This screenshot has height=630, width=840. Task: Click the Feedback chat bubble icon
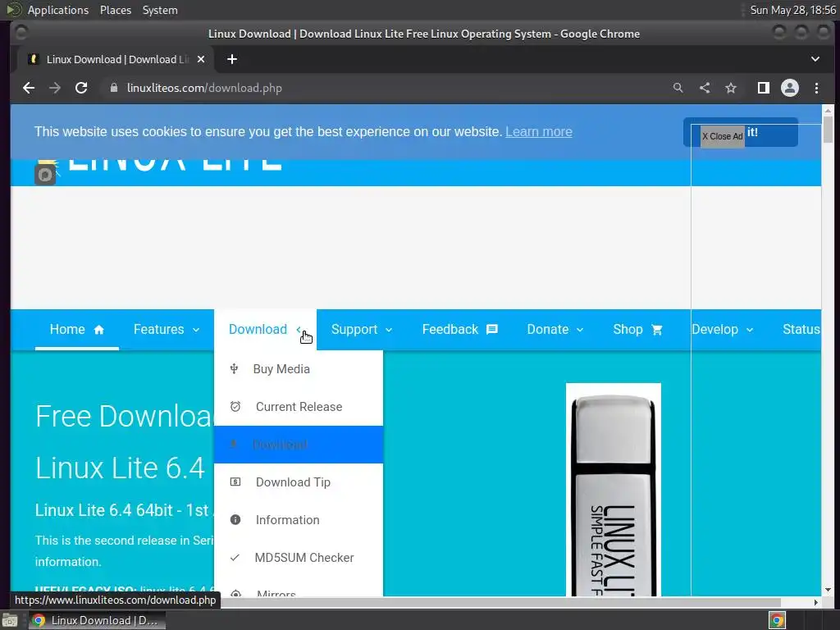pyautogui.click(x=492, y=330)
